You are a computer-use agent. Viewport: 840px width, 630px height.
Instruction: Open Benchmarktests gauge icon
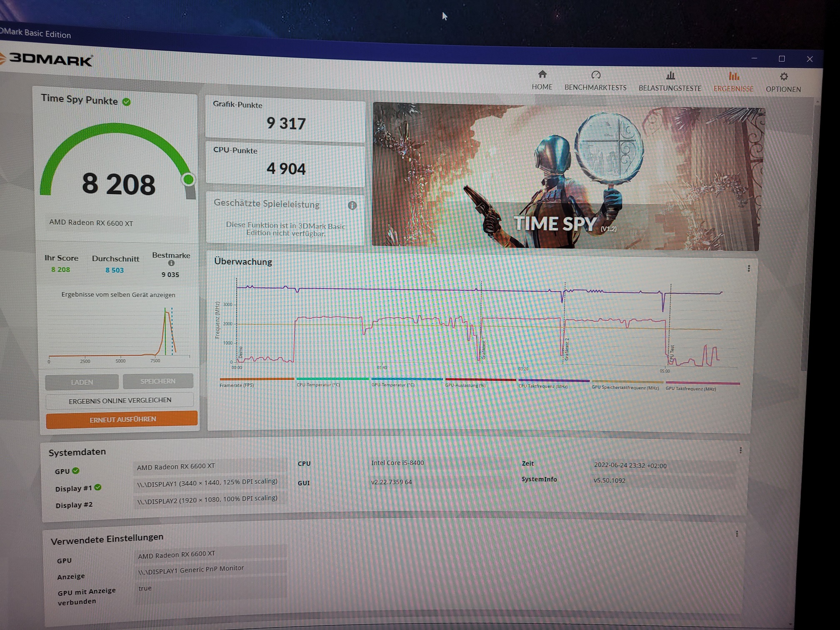pyautogui.click(x=596, y=75)
